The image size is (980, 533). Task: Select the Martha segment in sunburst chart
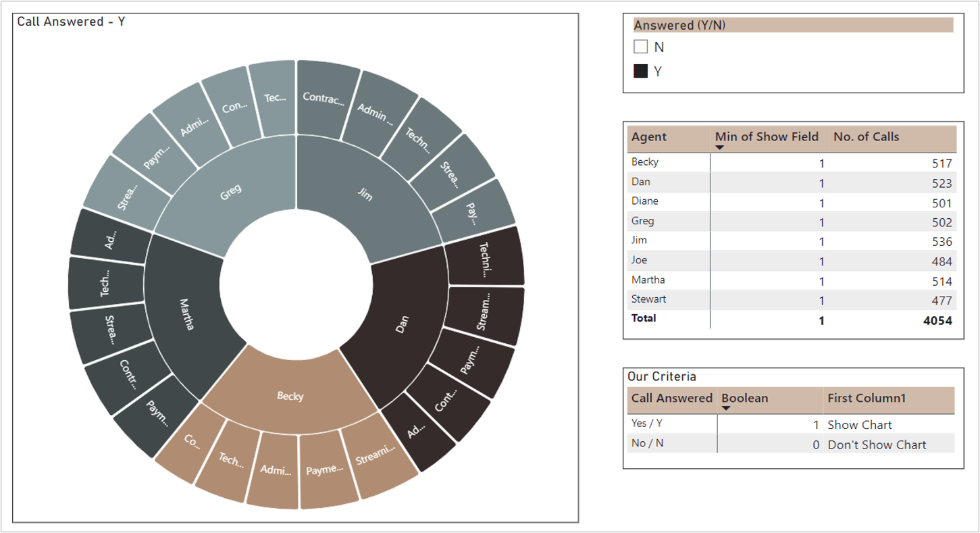click(x=186, y=314)
